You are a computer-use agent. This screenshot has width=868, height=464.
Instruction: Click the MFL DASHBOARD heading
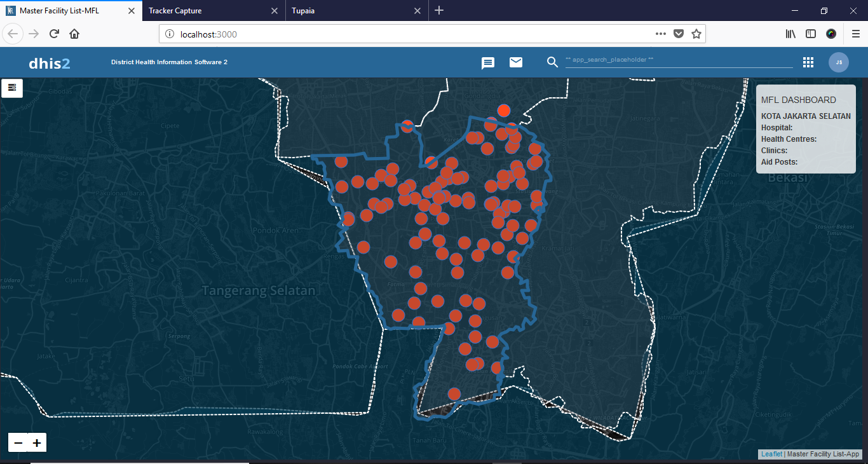point(799,100)
